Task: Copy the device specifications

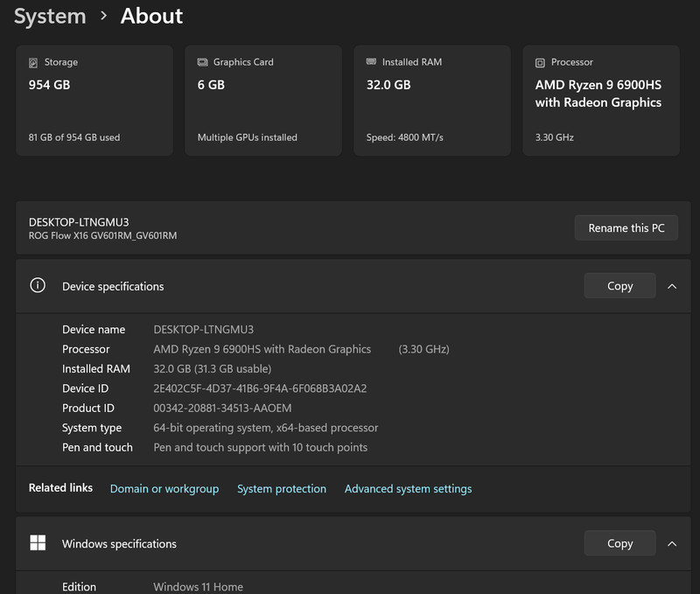Action: coord(619,285)
